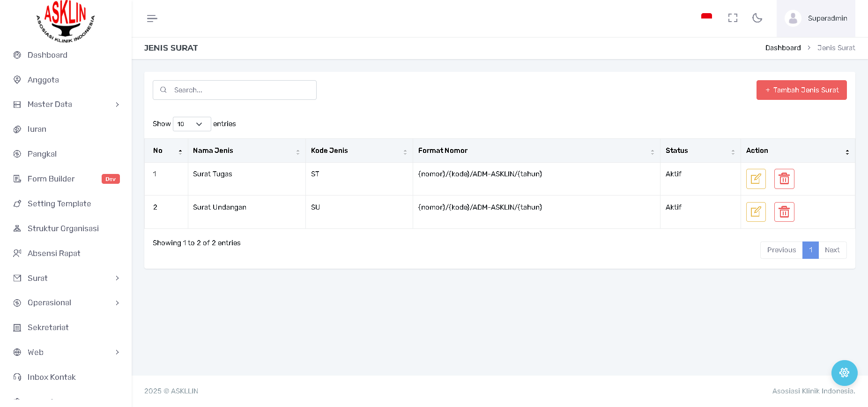Edit the Surat Tugas row
Viewport: 868px width, 407px height.
[756, 179]
